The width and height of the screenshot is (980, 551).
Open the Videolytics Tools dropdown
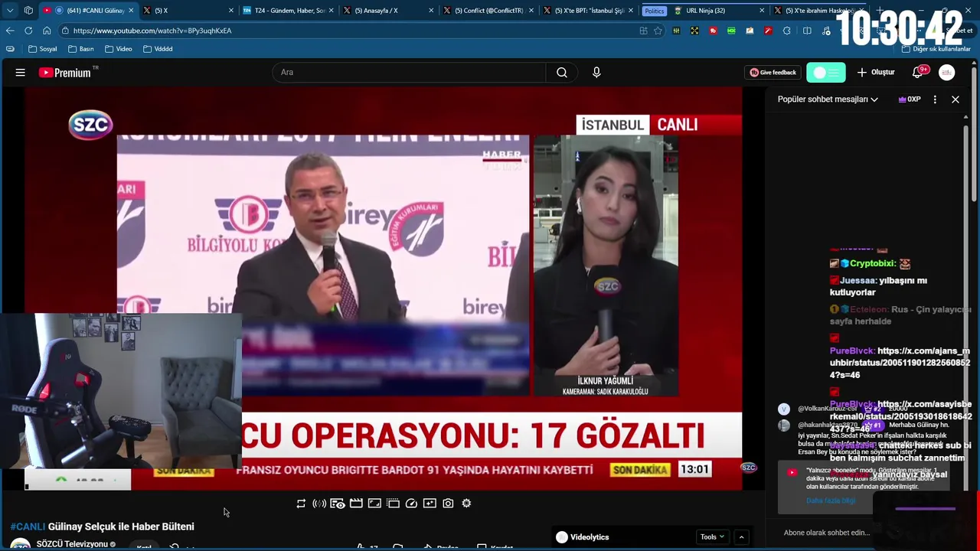click(712, 537)
